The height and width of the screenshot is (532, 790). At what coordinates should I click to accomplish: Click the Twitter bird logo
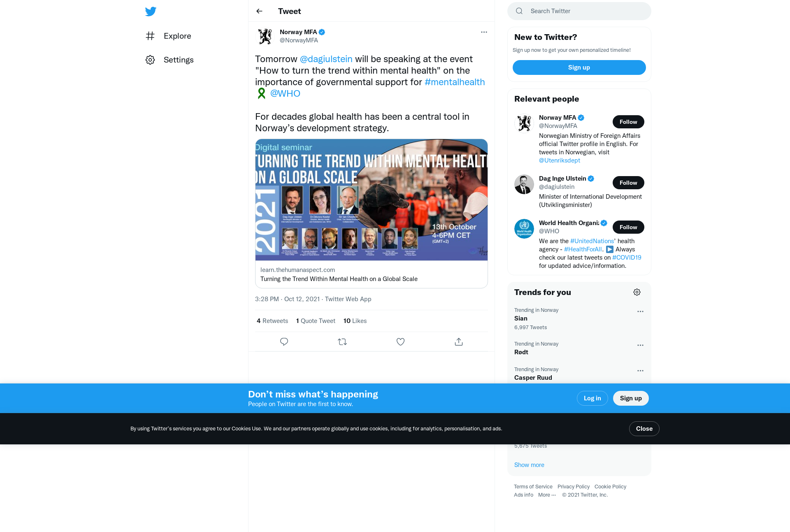151,11
